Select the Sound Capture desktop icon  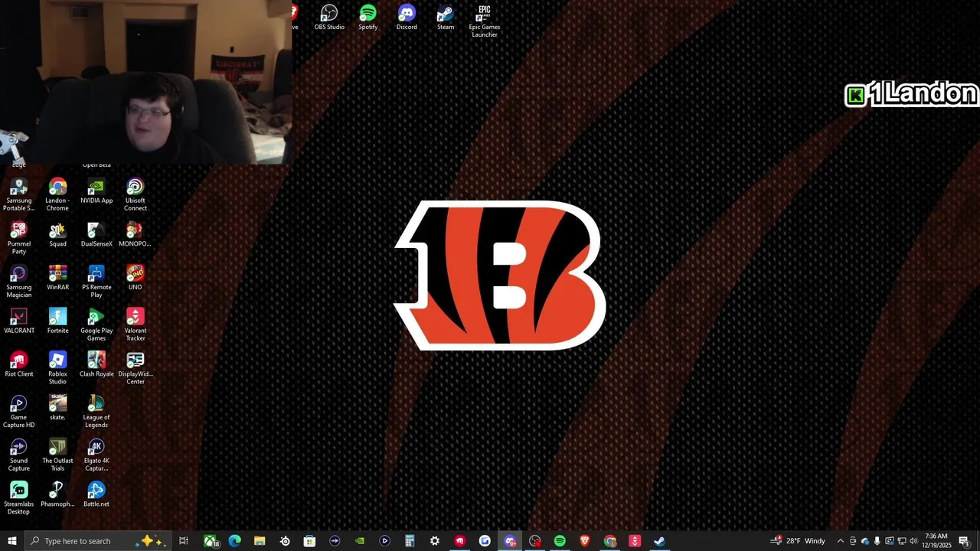pos(19,456)
